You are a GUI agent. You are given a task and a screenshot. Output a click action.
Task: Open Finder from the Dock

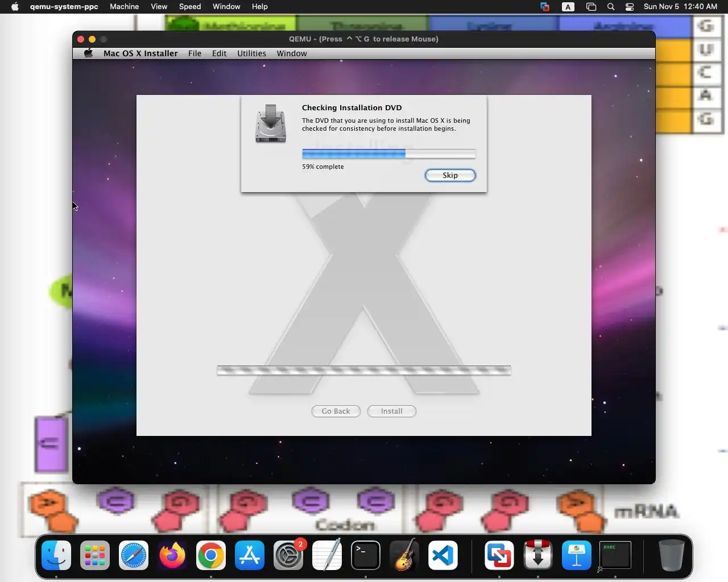(56, 555)
